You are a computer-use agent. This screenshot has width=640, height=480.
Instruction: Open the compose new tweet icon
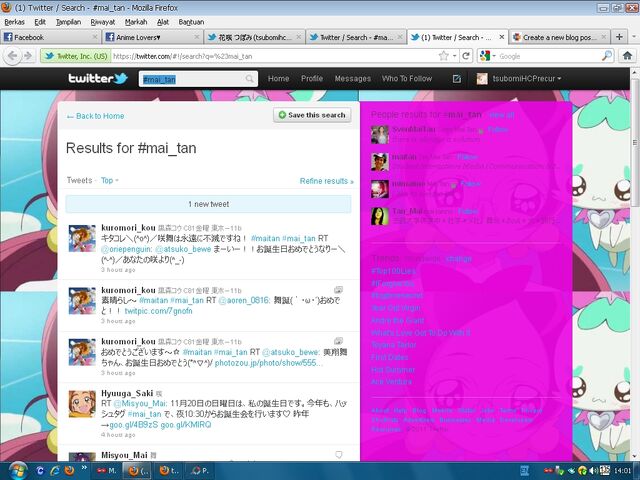[x=457, y=79]
